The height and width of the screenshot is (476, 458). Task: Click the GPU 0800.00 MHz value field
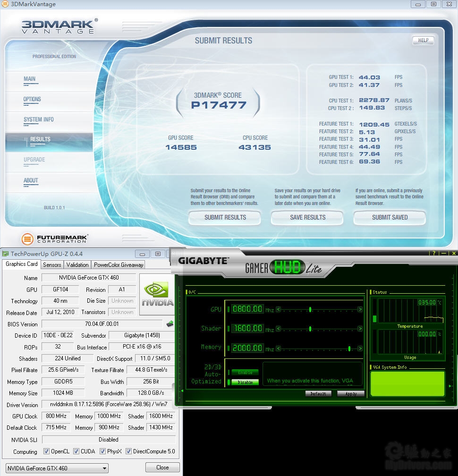(247, 309)
